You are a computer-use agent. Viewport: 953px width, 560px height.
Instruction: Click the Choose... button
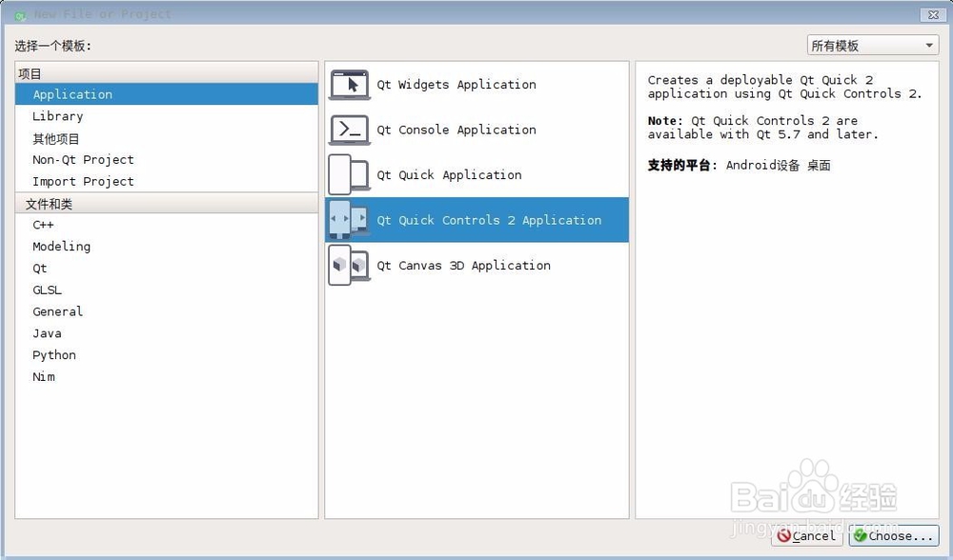coord(894,535)
